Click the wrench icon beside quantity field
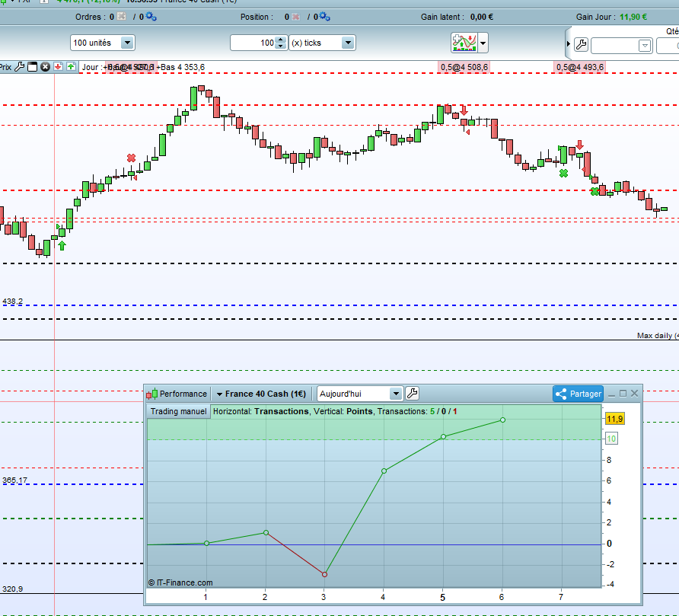This screenshot has width=679, height=616. click(x=580, y=46)
